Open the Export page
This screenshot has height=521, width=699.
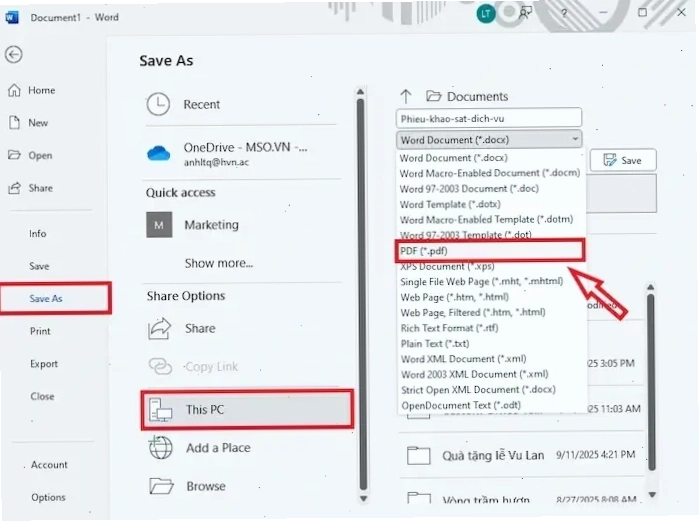pos(44,364)
